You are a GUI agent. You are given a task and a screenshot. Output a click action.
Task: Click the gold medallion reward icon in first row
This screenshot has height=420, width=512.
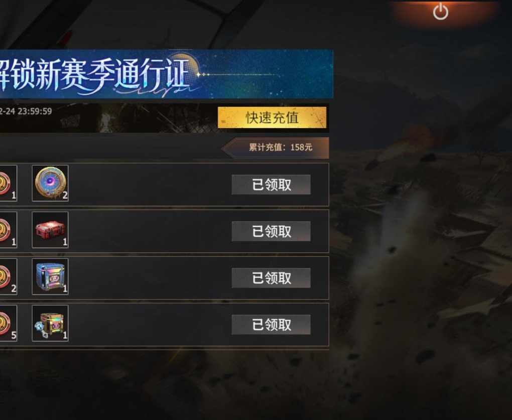[50, 183]
